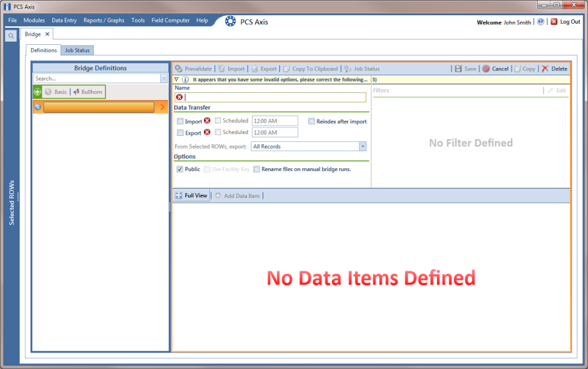
Task: Open the Reports / Graphs menu
Action: click(x=104, y=20)
